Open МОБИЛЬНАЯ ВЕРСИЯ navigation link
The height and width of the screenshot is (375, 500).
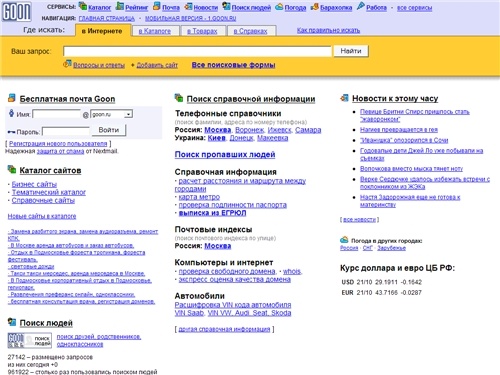pos(191,18)
